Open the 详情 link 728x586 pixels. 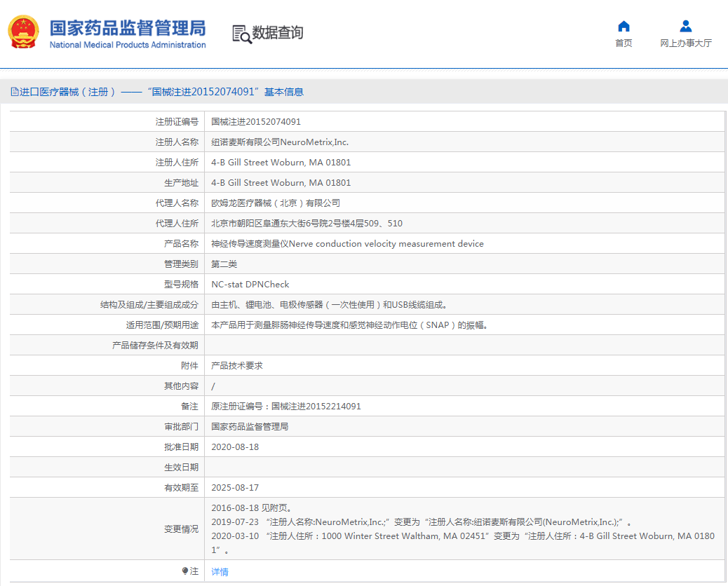click(220, 572)
